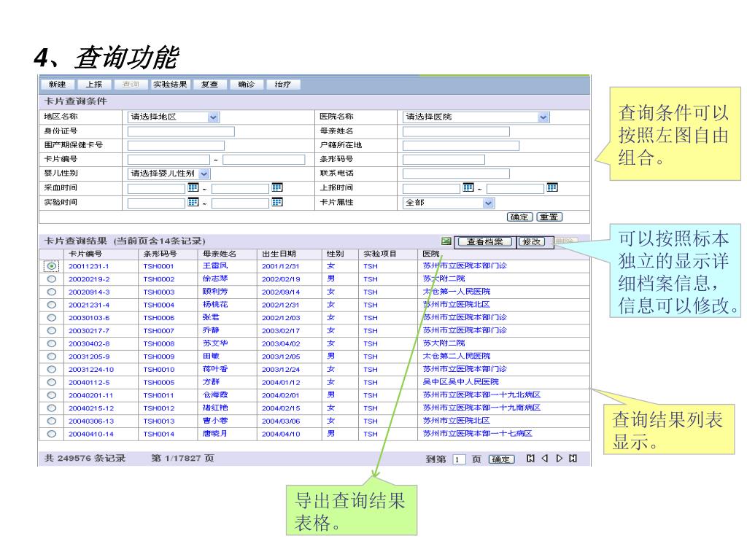Select the radio button for card 20021231-4
This screenshot has width=747, height=560.
(52, 305)
